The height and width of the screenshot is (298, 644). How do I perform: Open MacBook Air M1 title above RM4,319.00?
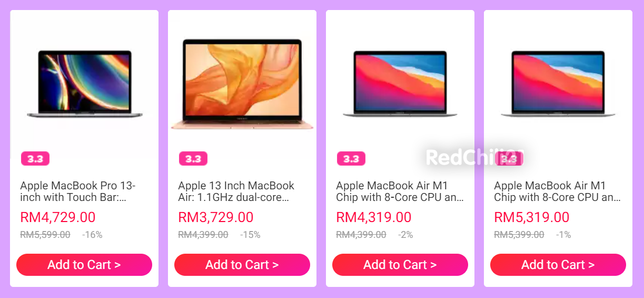pos(400,191)
